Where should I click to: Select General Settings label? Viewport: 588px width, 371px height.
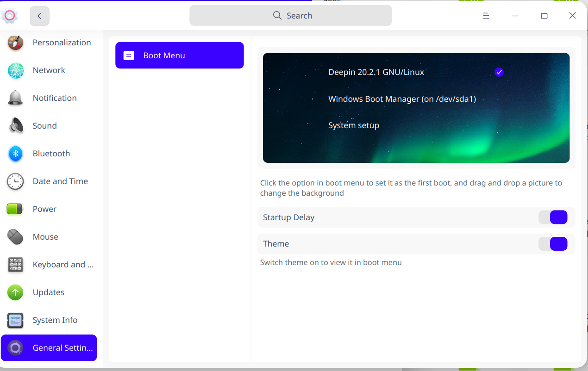pos(63,348)
